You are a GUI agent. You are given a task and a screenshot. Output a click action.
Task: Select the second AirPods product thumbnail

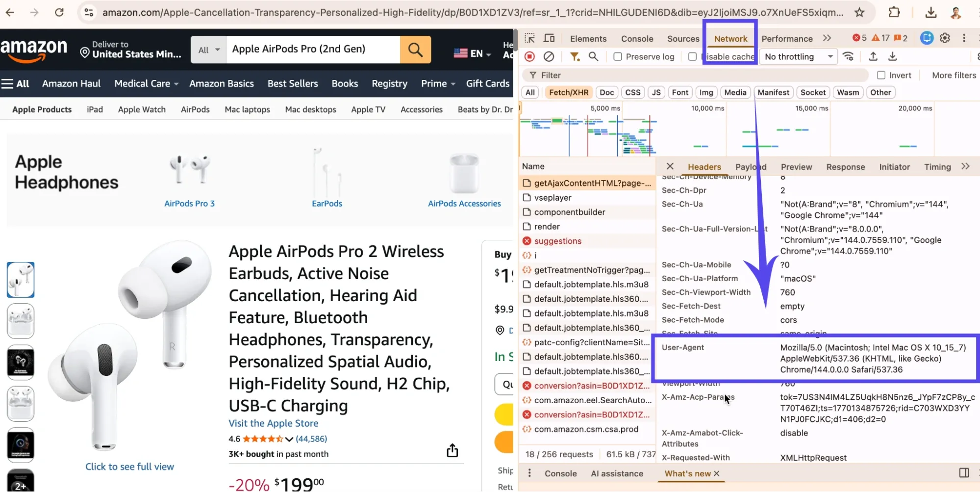coord(21,321)
